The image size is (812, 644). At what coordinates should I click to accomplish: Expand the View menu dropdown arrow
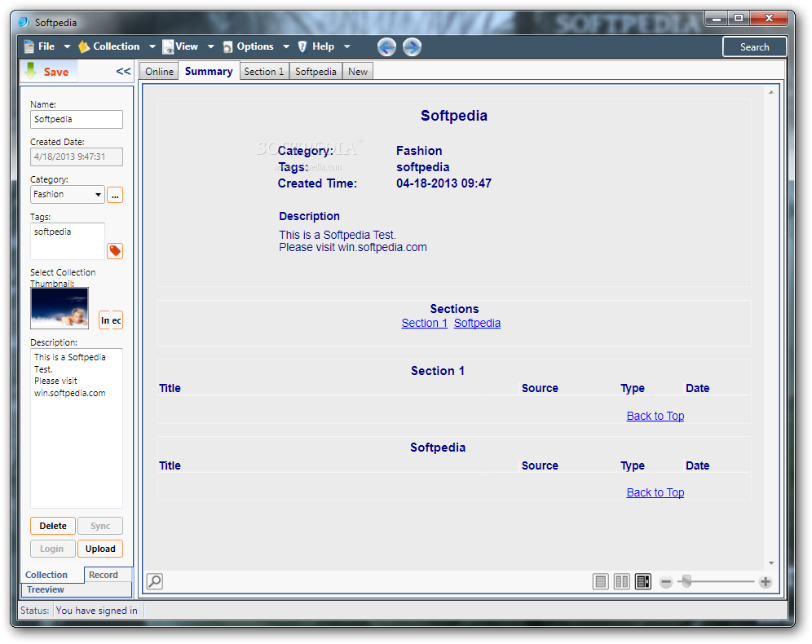click(211, 46)
